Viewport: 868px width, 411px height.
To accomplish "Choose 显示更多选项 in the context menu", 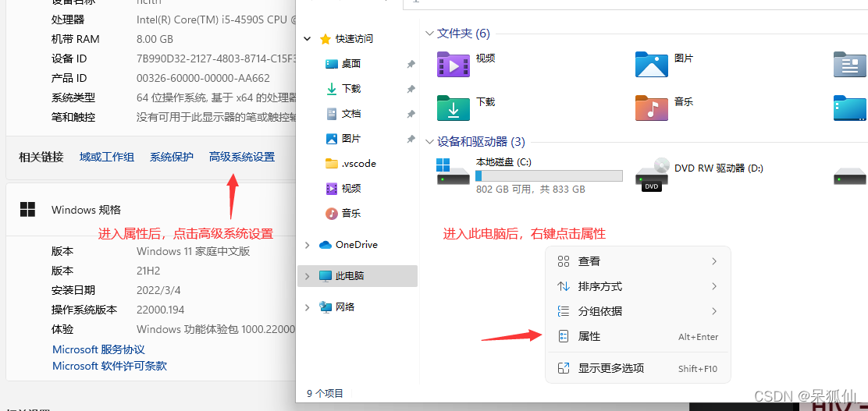I will coord(638,368).
